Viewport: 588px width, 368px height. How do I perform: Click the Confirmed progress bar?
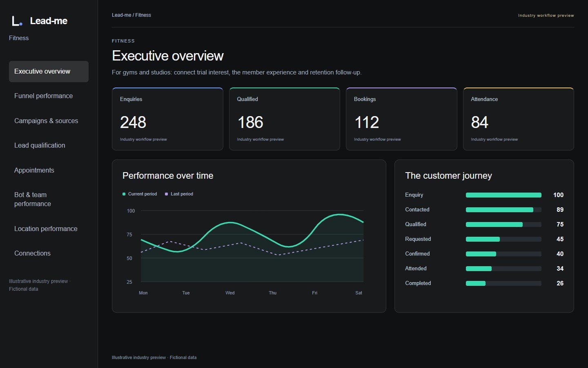pos(503,254)
